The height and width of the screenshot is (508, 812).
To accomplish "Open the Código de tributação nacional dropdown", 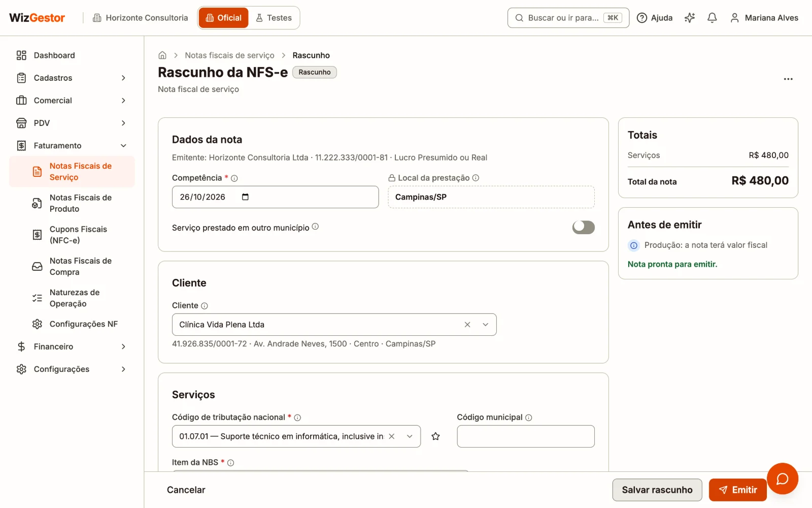I will [410, 436].
